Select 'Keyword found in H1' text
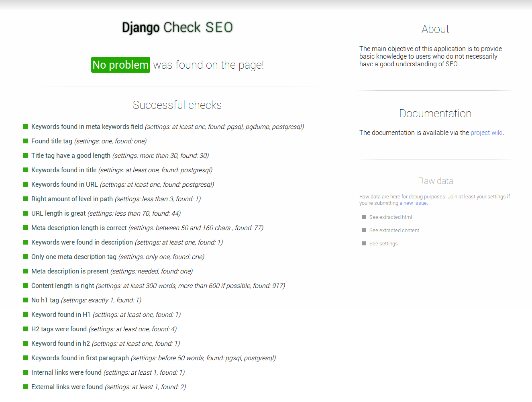Viewport: 532px width, 402px height. [61, 314]
